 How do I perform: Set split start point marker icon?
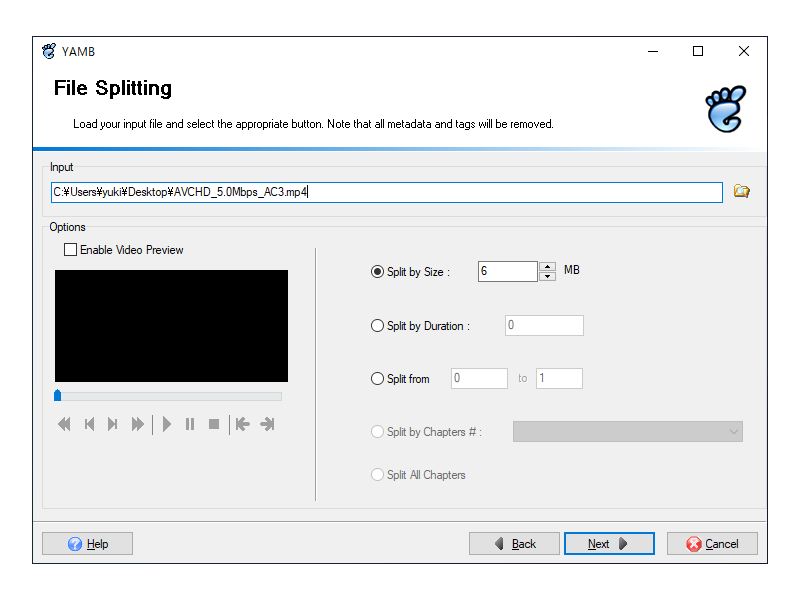pyautogui.click(x=243, y=424)
